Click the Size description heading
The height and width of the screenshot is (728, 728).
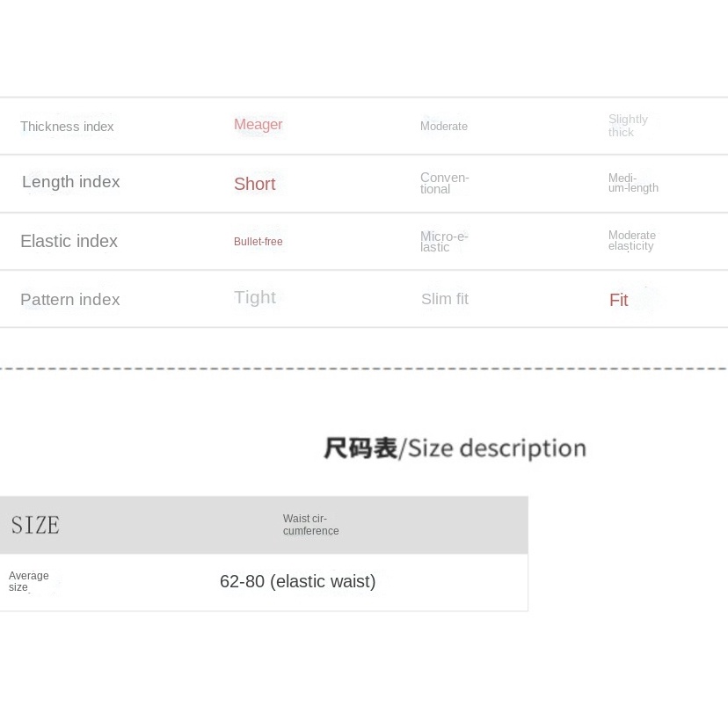(x=454, y=448)
